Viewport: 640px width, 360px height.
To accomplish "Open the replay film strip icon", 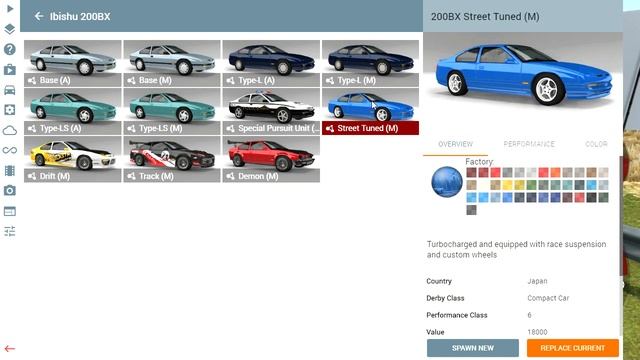I will (10, 171).
